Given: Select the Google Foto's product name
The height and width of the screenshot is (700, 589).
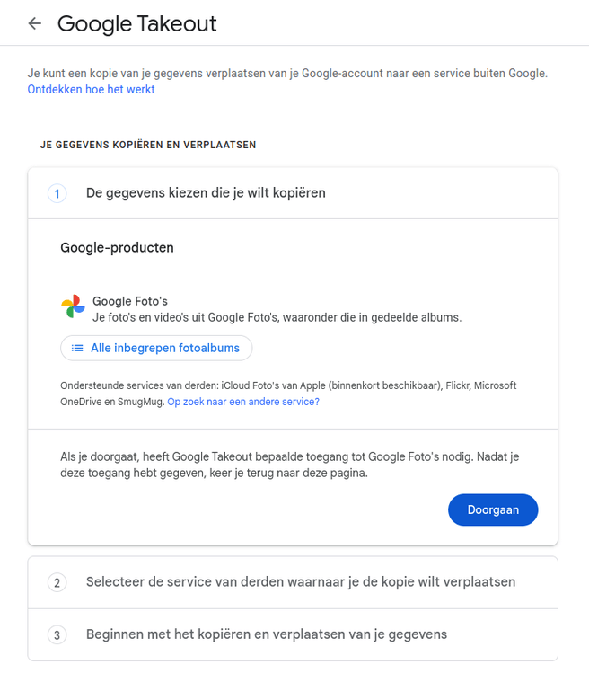Looking at the screenshot, I should tap(130, 301).
